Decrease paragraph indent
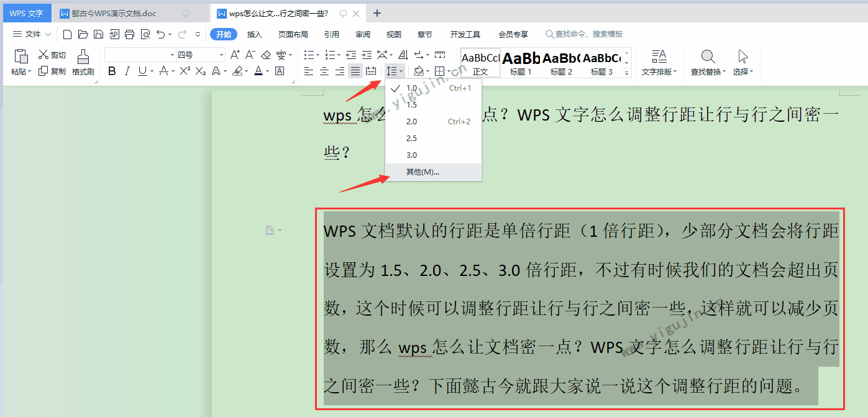This screenshot has width=868, height=417. click(351, 55)
